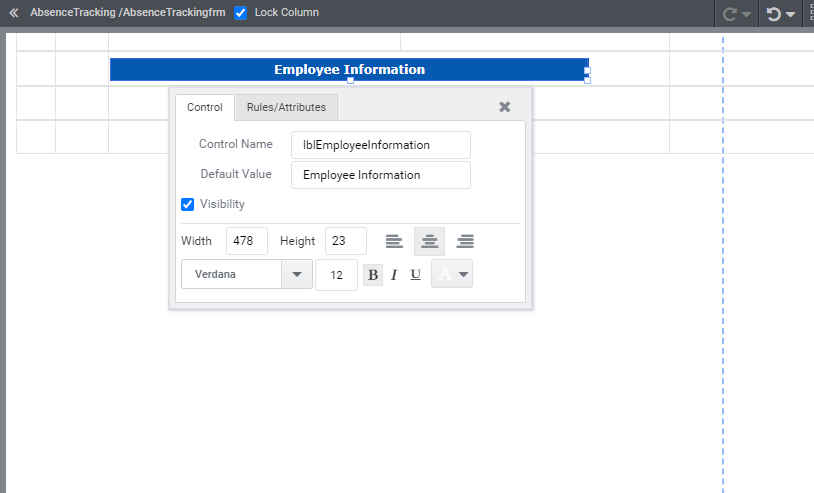Click the align left icon
The image size is (814, 493).
tap(394, 241)
